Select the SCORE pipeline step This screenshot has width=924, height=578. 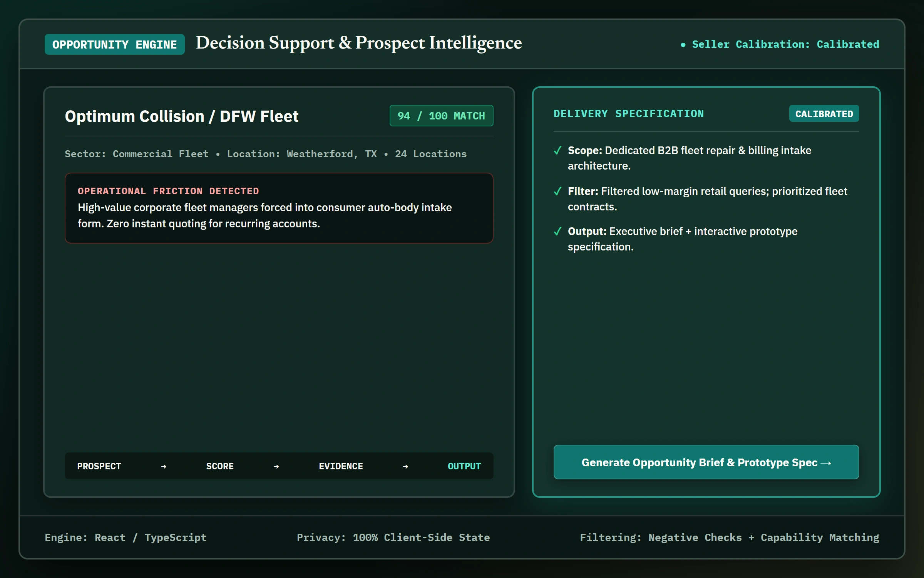point(220,466)
